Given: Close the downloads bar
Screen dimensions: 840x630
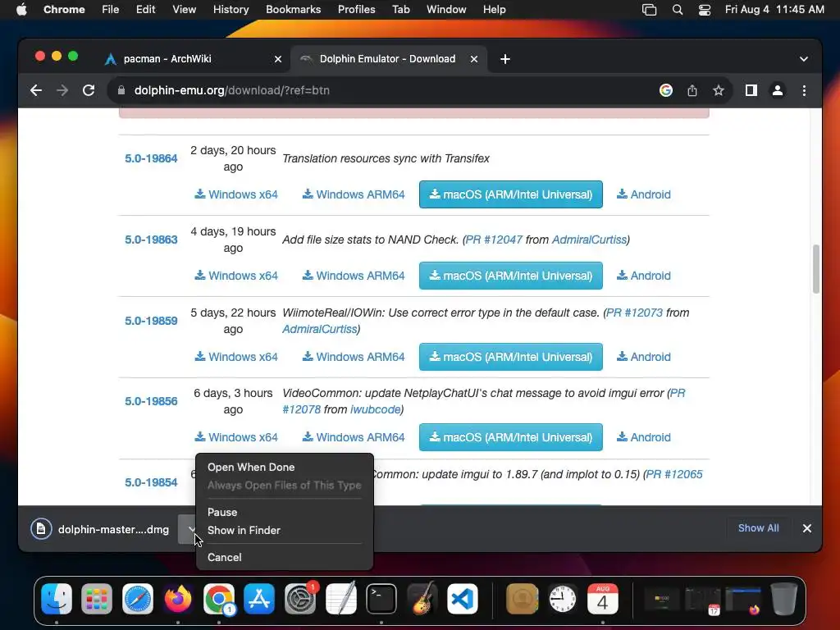Looking at the screenshot, I should (807, 528).
